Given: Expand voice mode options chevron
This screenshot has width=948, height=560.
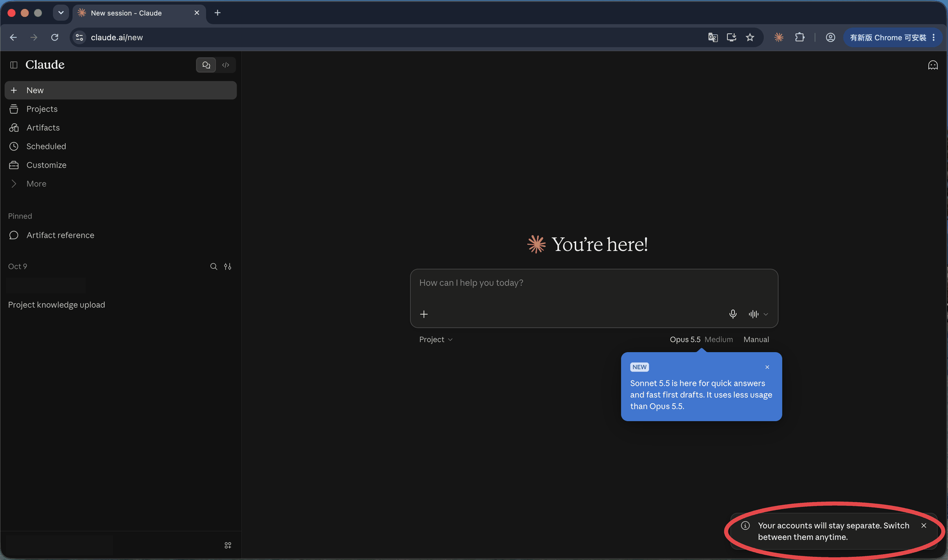Looking at the screenshot, I should [x=766, y=314].
